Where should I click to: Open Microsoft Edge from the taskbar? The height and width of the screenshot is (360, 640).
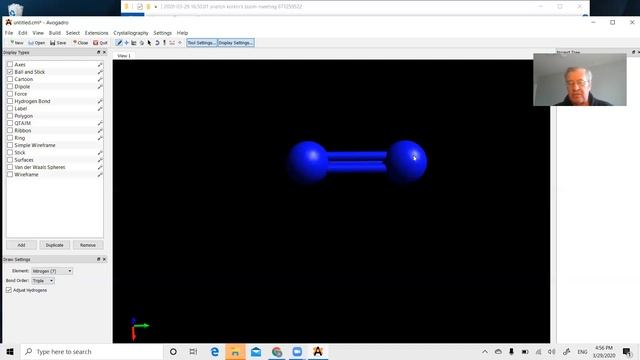(215, 352)
